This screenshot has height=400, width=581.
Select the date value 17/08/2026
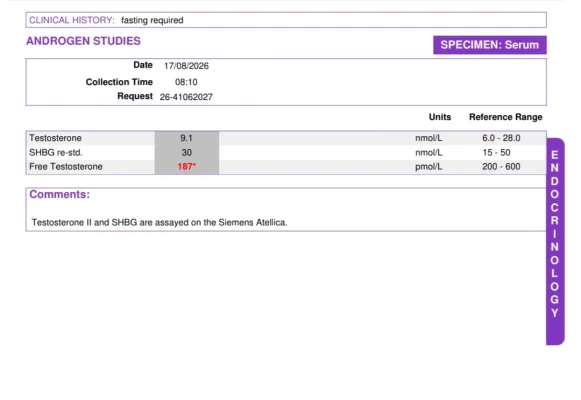(x=186, y=66)
